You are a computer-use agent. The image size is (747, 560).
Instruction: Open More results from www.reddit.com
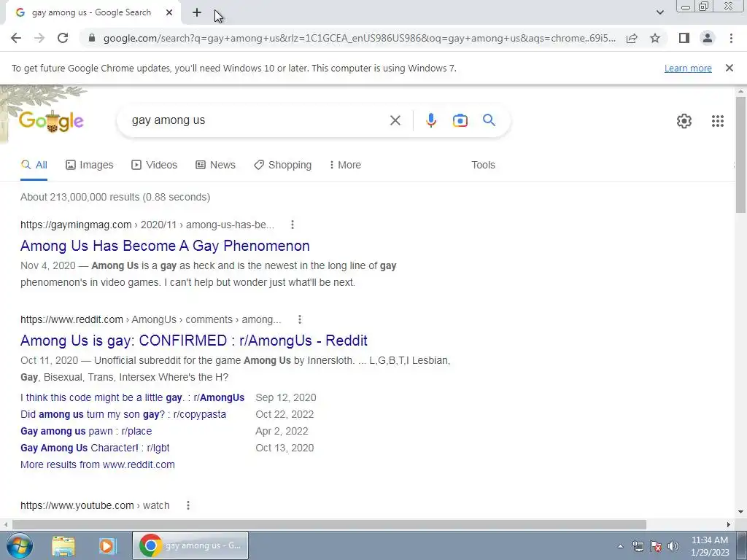point(98,464)
